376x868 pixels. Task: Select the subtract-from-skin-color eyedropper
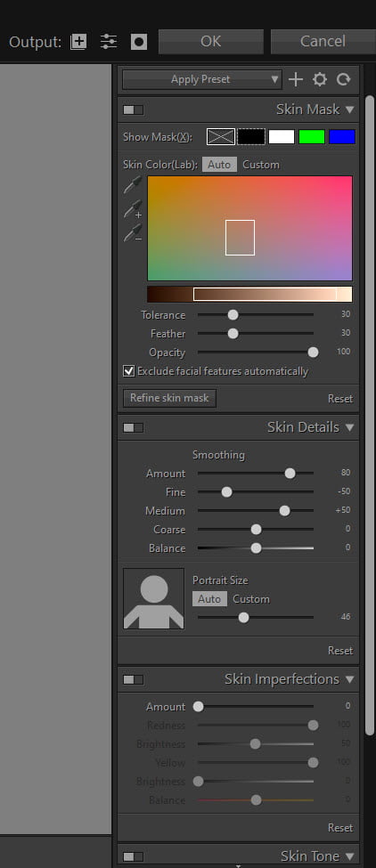pyautogui.click(x=133, y=233)
